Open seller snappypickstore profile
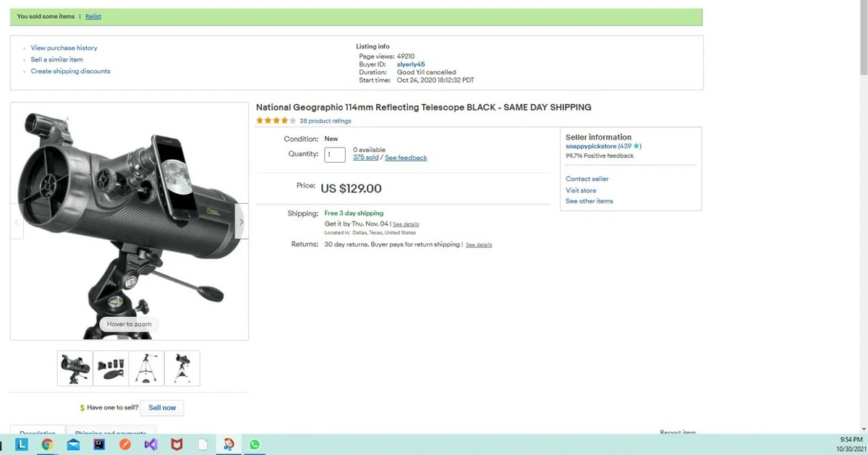 pos(591,146)
